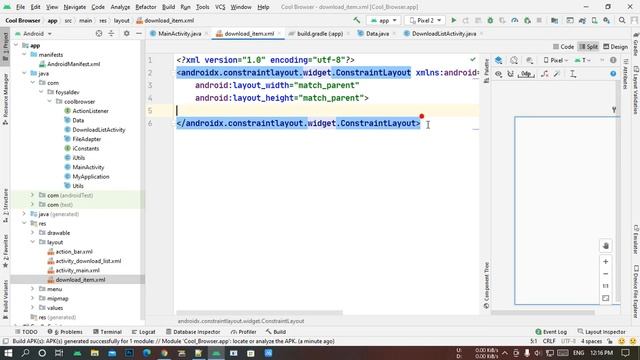Image resolution: width=640 pixels, height=360 pixels.
Task: Switch editor to Split view mode
Action: [588, 47]
